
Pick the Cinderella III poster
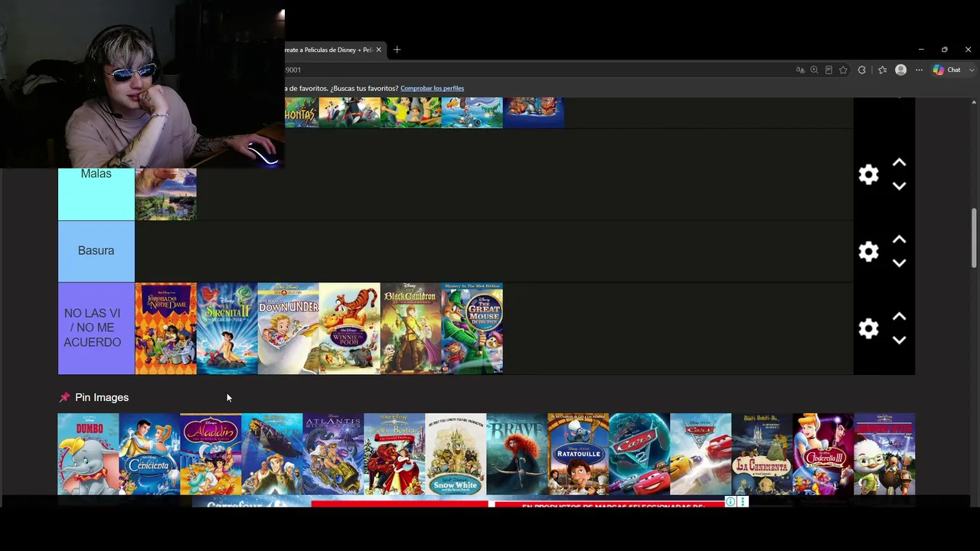click(823, 455)
